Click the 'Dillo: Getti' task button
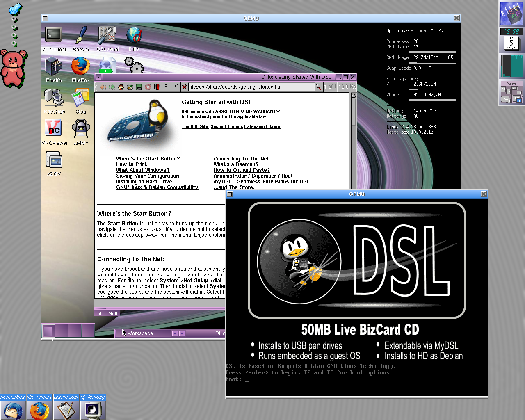525x420 pixels. pyautogui.click(x=107, y=313)
